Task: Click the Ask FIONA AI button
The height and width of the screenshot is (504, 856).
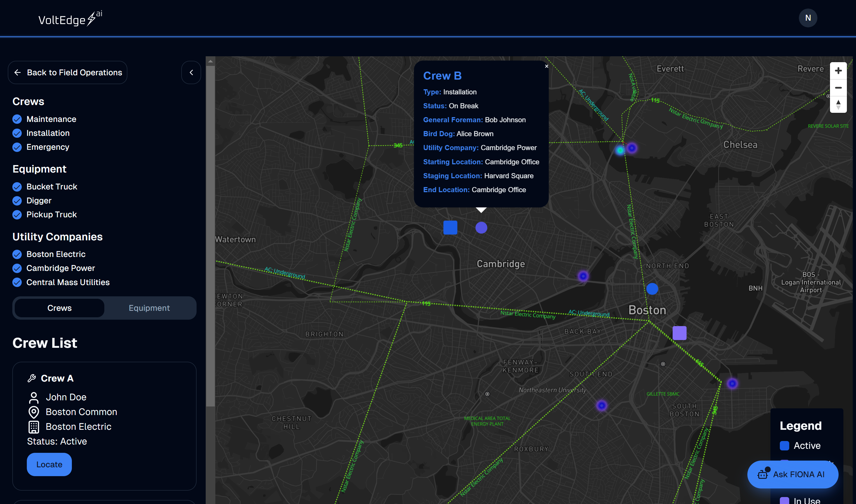Action: click(792, 473)
